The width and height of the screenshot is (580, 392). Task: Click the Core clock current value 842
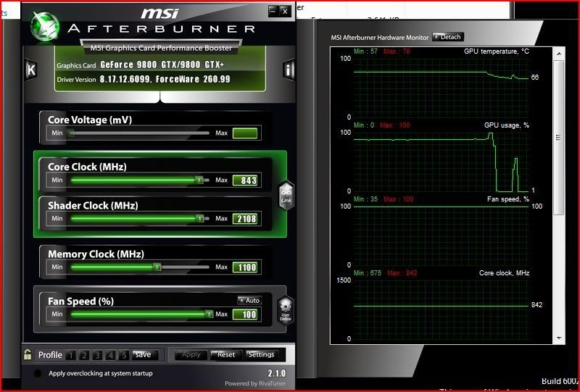coord(536,305)
